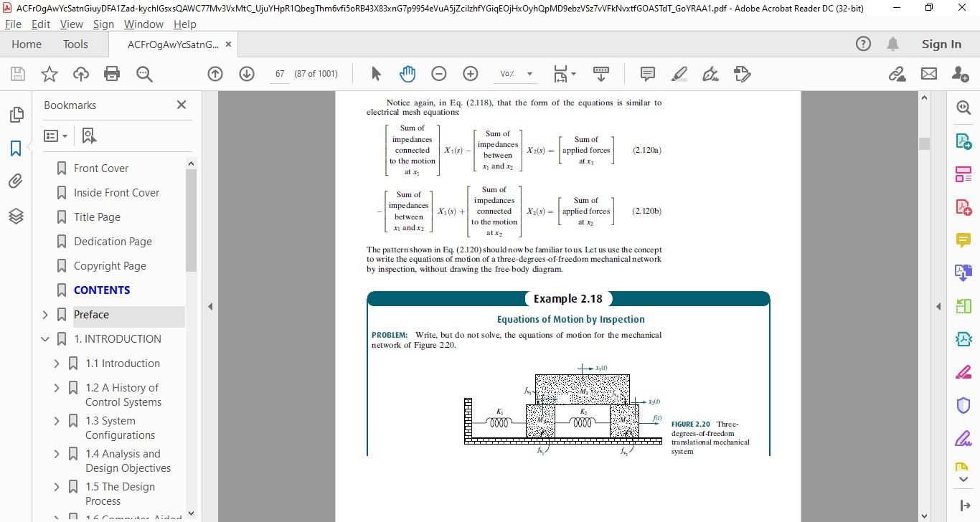Viewport: 980px width, 522px height.
Task: Go to the Dedication Page bookmark
Action: (113, 242)
